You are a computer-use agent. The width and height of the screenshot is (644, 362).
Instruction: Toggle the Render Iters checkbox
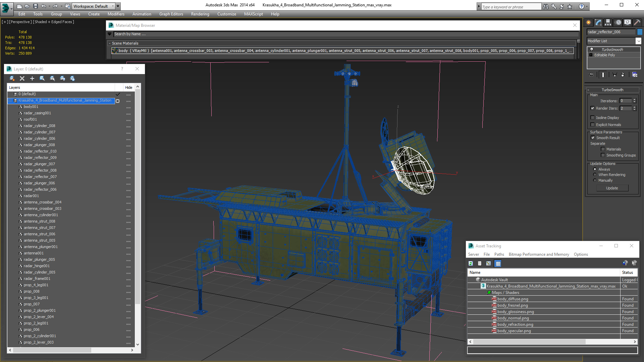coord(592,108)
